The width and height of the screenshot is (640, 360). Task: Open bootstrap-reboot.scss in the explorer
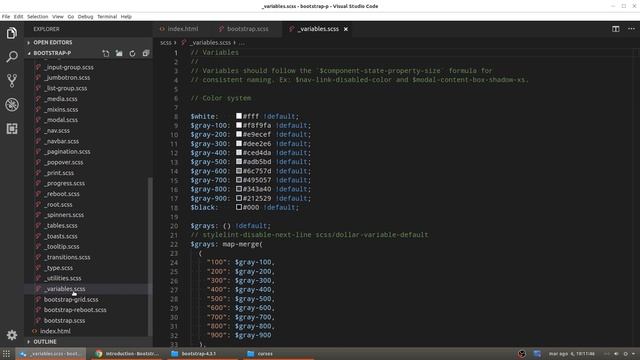tap(75, 310)
